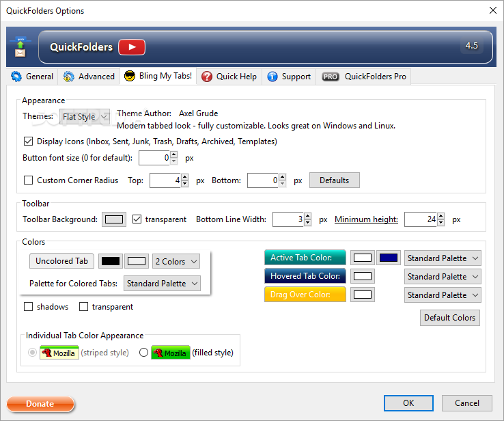The height and width of the screenshot is (421, 504).
Task: Pick the Drag Over color swatch
Action: (x=363, y=295)
